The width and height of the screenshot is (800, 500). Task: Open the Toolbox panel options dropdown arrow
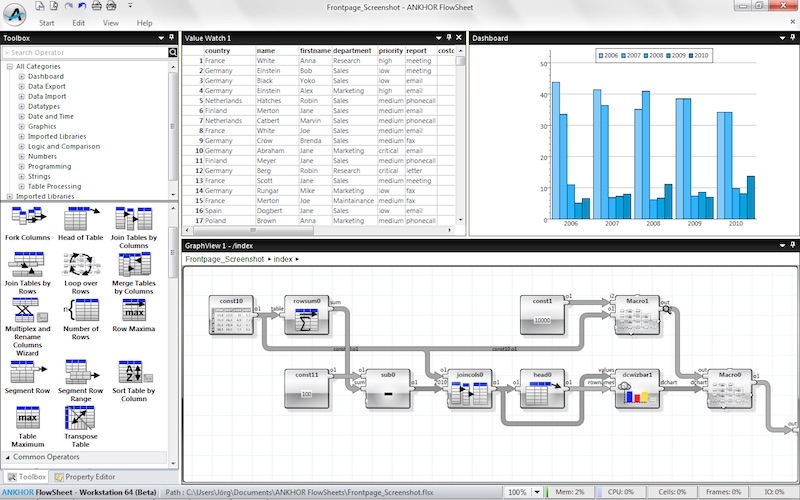point(161,38)
